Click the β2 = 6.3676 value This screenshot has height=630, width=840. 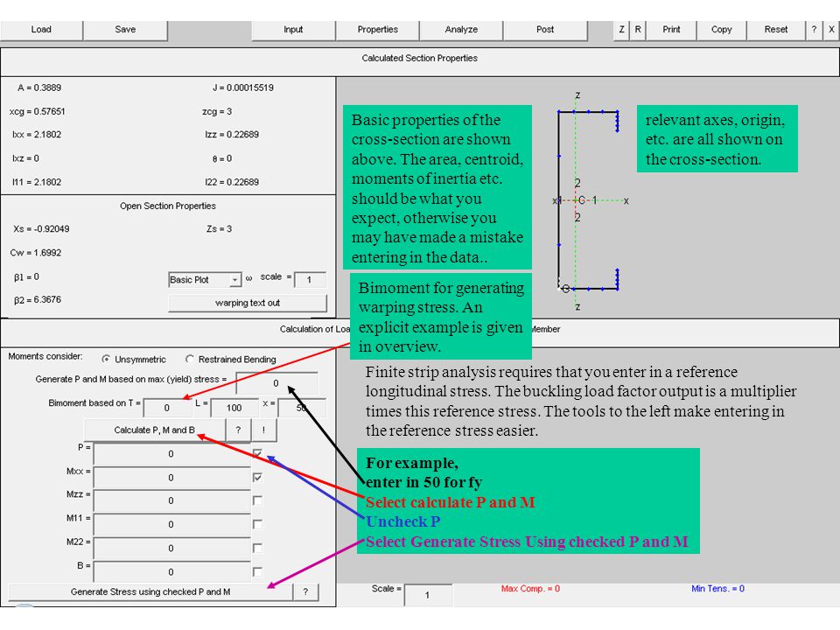(x=38, y=300)
